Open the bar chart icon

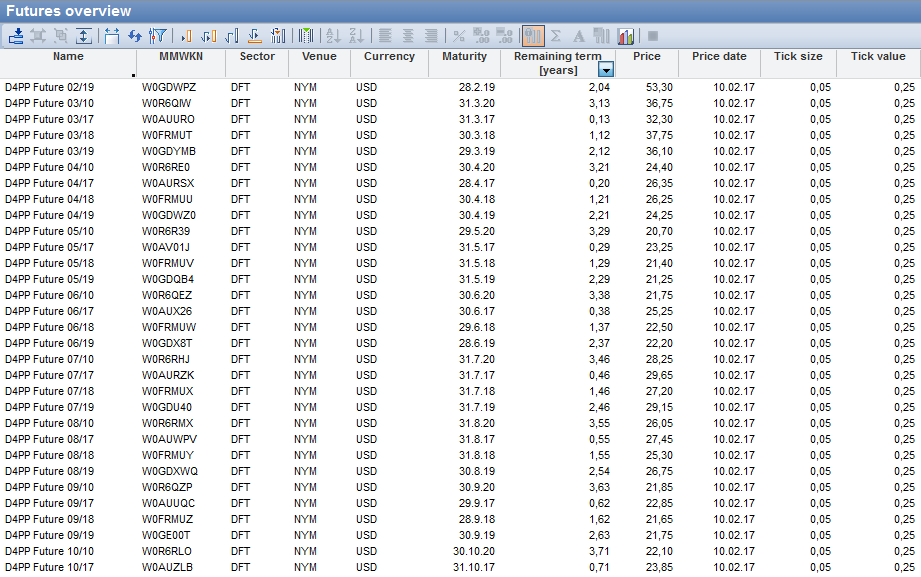coord(626,36)
